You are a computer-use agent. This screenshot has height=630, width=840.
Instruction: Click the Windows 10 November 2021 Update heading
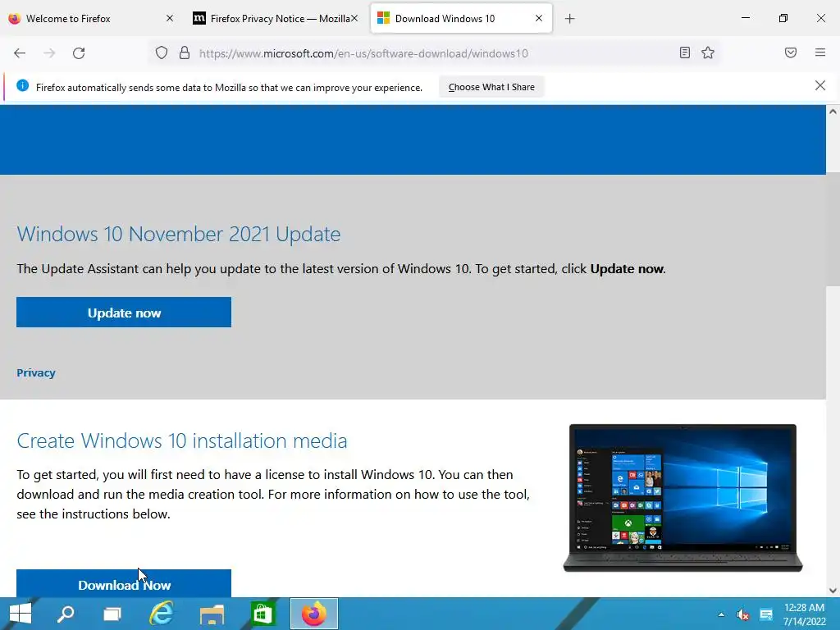click(x=178, y=234)
